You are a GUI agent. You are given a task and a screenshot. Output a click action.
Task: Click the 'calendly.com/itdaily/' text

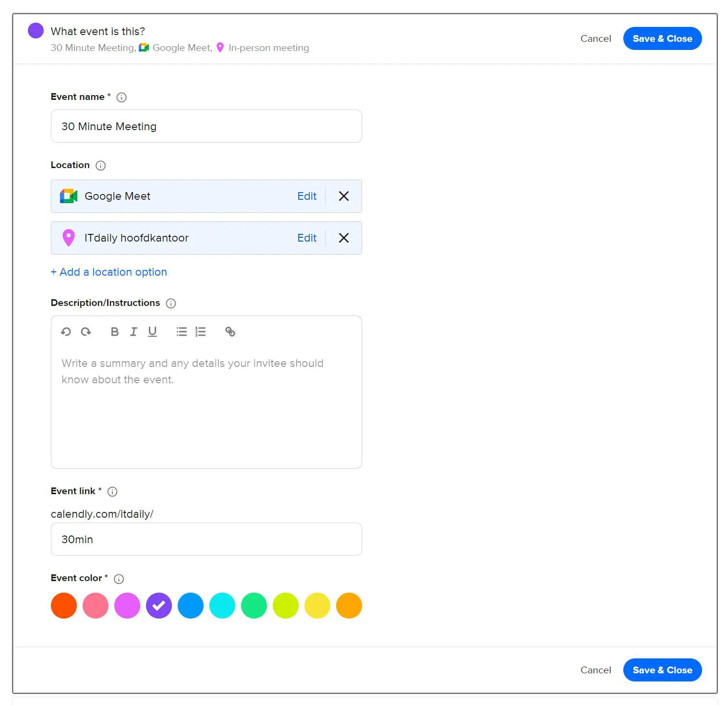[x=102, y=514]
